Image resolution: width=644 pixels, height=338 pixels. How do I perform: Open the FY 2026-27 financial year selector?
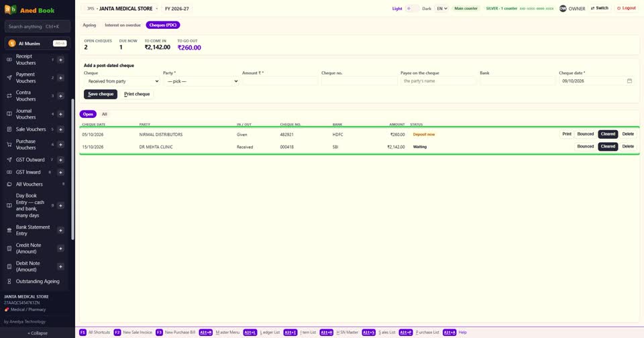click(x=177, y=9)
